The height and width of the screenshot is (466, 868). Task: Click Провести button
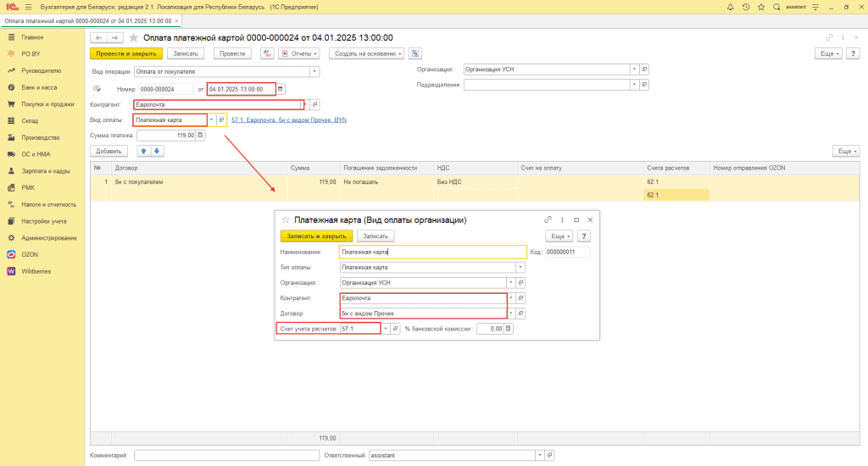pyautogui.click(x=232, y=53)
